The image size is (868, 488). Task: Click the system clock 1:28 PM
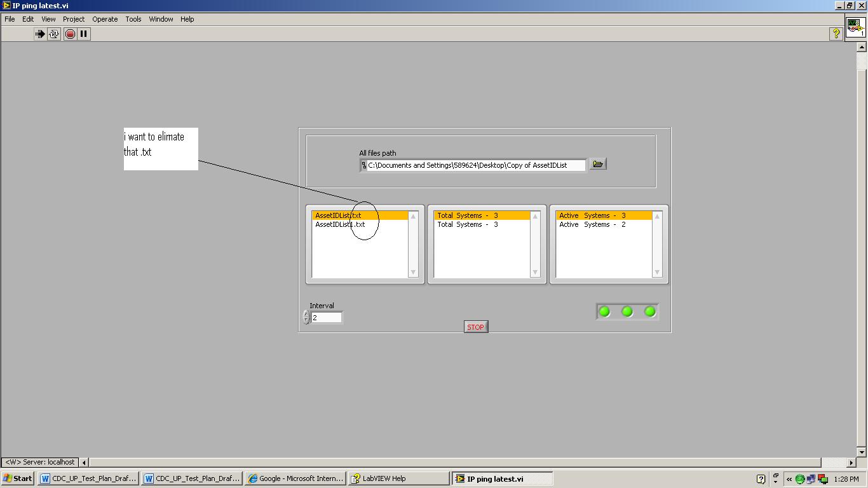[846, 479]
